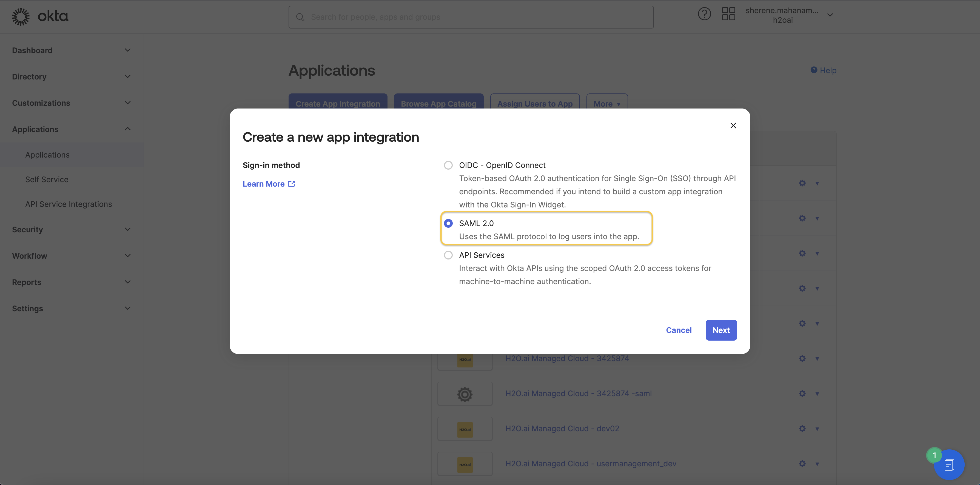
Task: Open H2O.ai Managed Cloud - dev02 link
Action: pyautogui.click(x=562, y=428)
